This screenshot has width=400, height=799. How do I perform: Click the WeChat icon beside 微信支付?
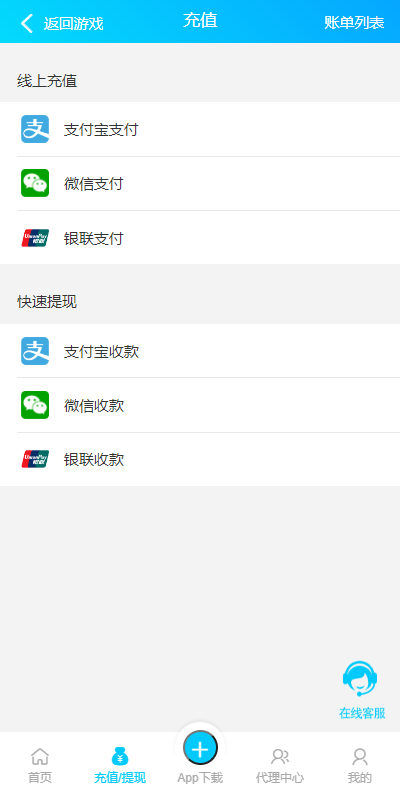35,183
